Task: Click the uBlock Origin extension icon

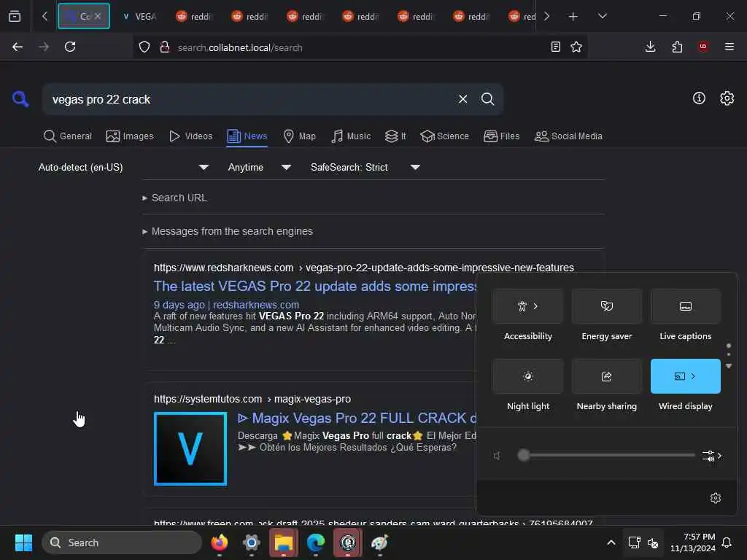Action: 703,47
